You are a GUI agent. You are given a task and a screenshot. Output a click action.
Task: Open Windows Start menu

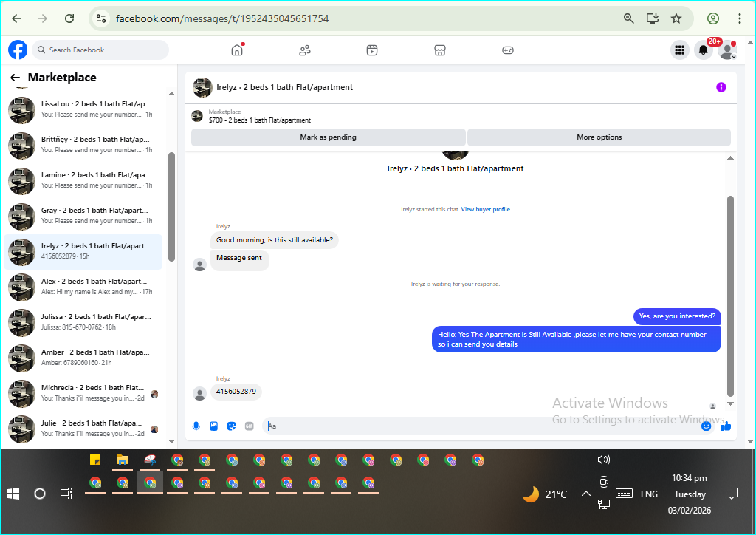13,494
